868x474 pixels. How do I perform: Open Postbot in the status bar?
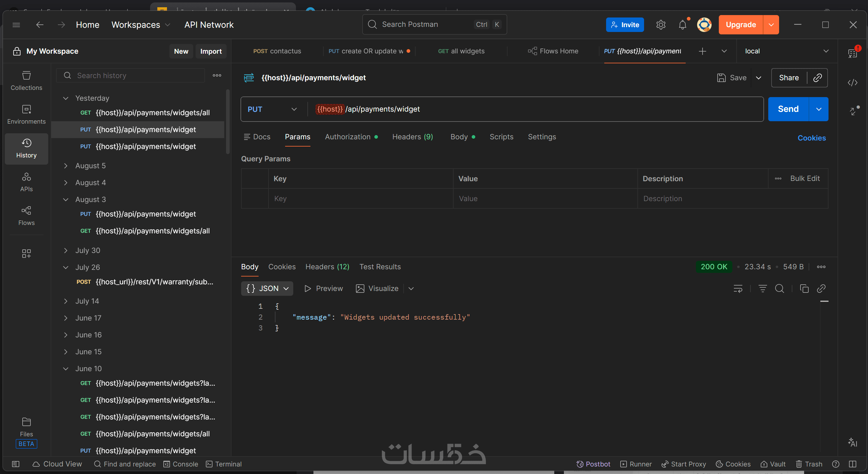[593, 464]
